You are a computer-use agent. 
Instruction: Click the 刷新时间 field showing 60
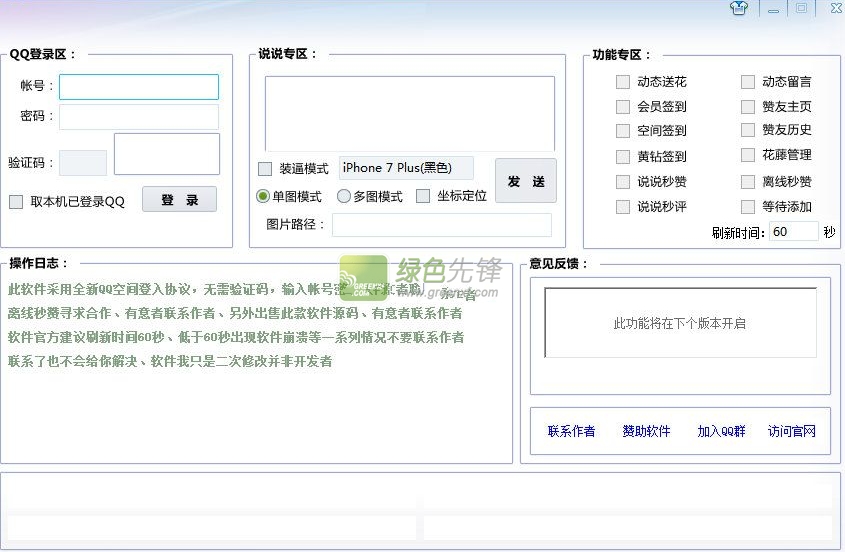pyautogui.click(x=793, y=232)
